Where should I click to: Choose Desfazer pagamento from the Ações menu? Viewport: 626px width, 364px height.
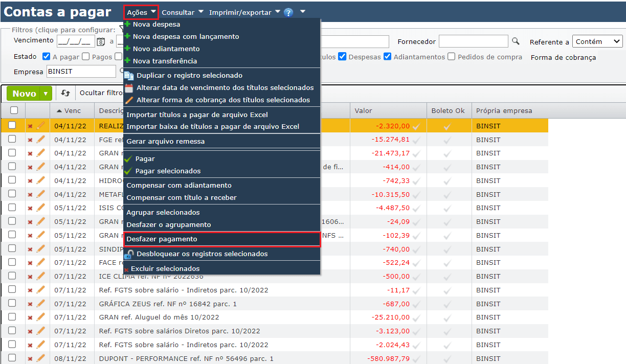click(x=162, y=239)
